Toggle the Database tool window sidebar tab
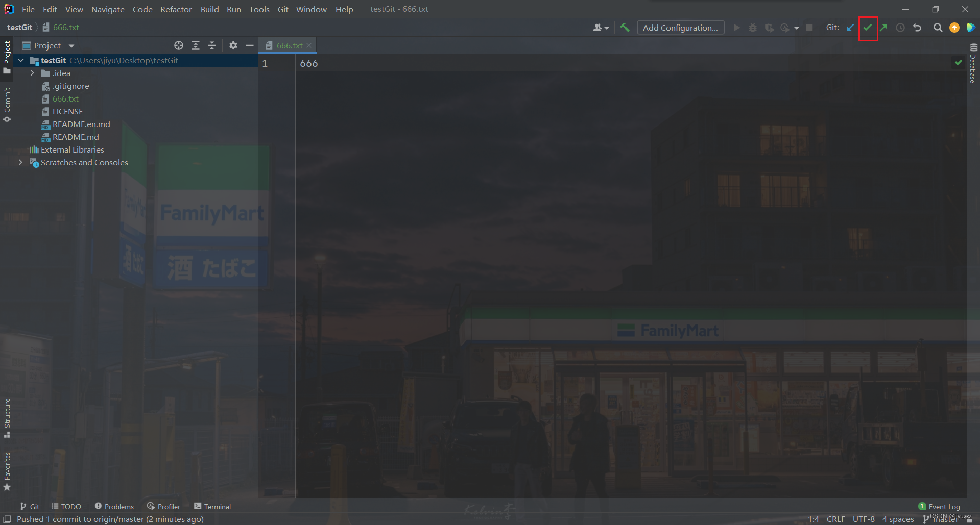980x525 pixels. pos(973,63)
